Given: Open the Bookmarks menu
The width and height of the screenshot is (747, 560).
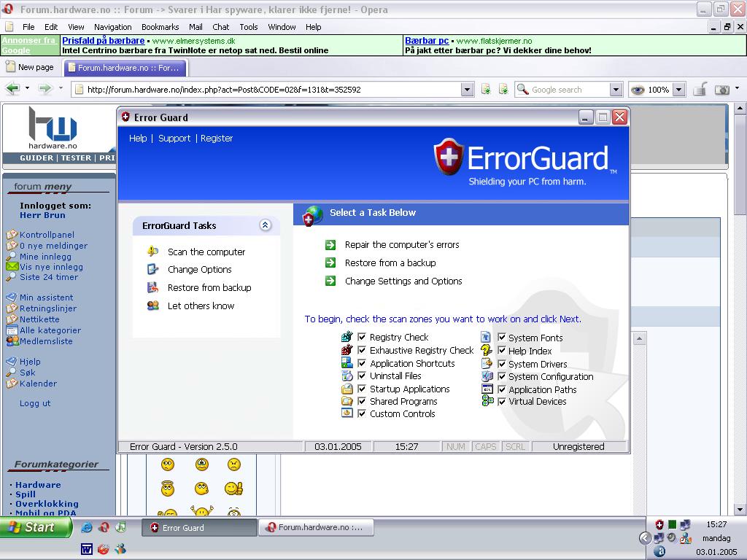Looking at the screenshot, I should (x=160, y=27).
